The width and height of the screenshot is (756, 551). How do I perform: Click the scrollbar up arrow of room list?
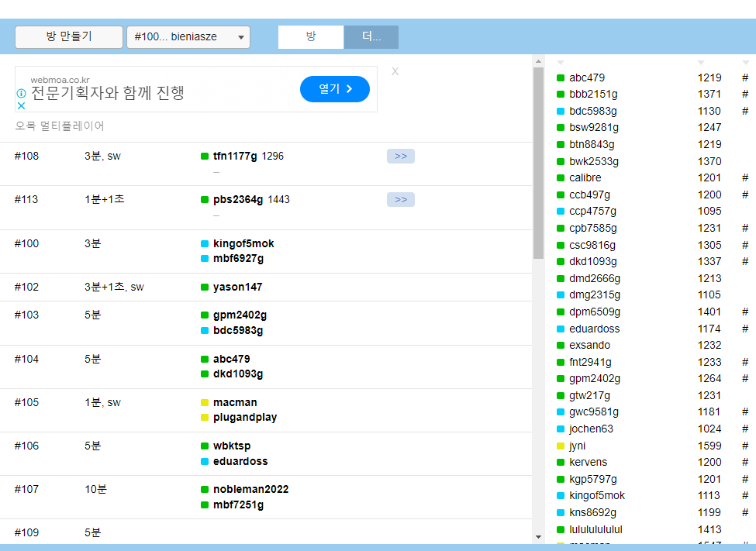539,61
